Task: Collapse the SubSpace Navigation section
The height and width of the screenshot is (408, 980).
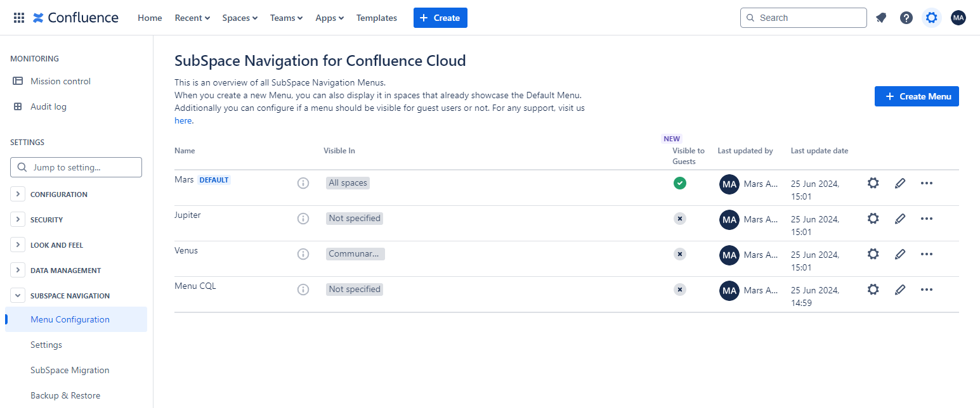Action: 18,296
